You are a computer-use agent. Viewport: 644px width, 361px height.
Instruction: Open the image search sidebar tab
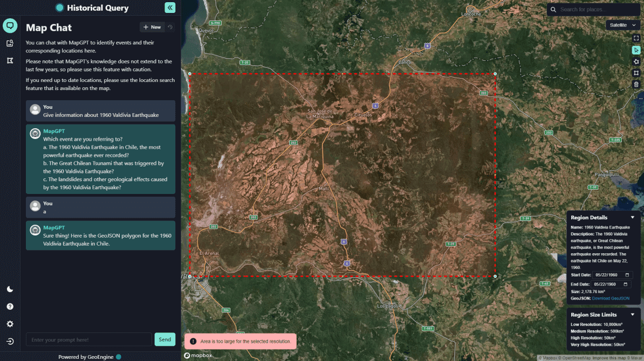click(10, 43)
